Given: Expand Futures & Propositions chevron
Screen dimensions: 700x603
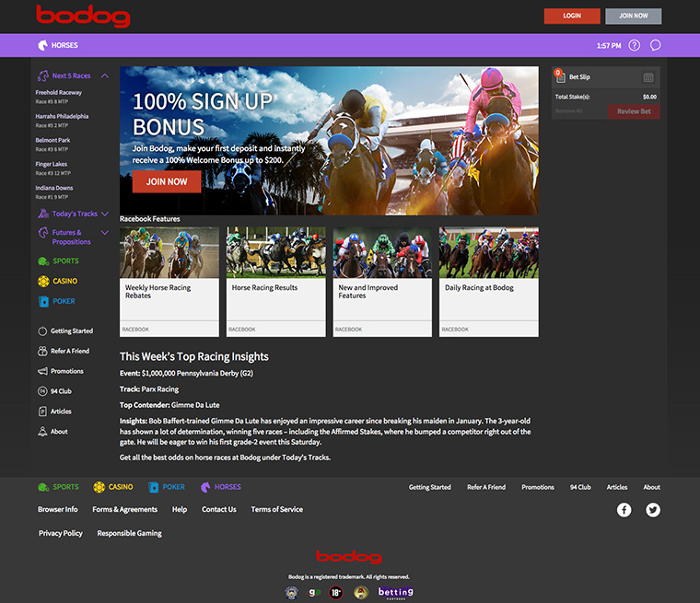Looking at the screenshot, I should pyautogui.click(x=105, y=233).
